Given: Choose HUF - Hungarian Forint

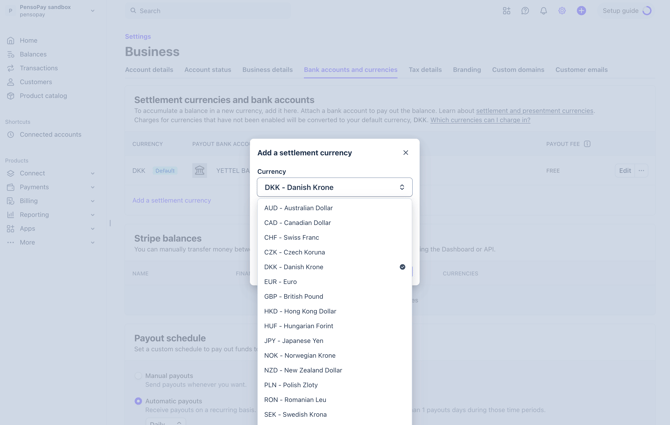Looking at the screenshot, I should (335, 326).
